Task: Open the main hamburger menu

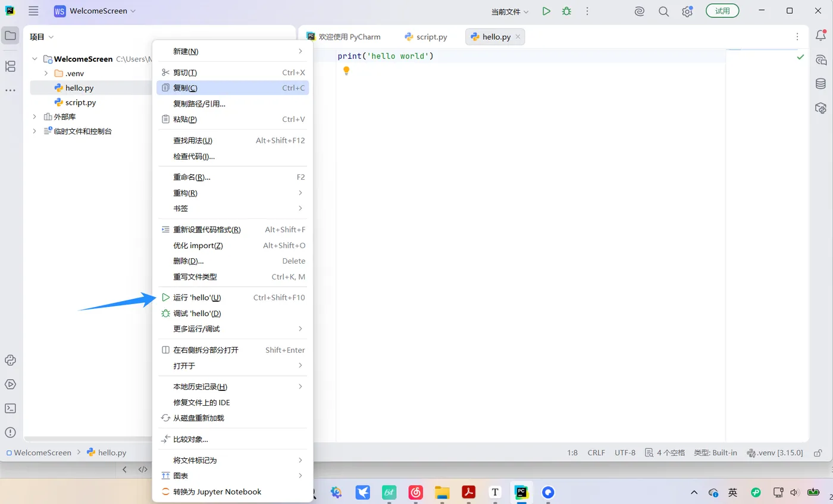Action: [33, 11]
